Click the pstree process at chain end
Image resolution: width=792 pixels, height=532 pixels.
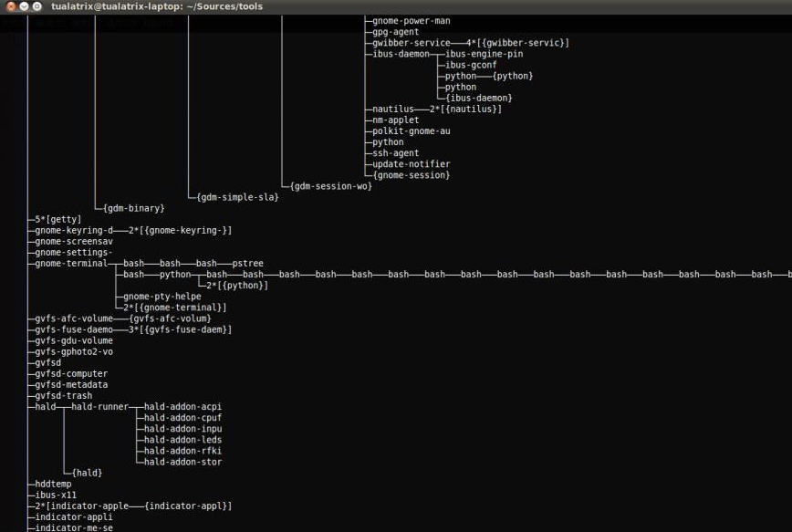click(247, 264)
